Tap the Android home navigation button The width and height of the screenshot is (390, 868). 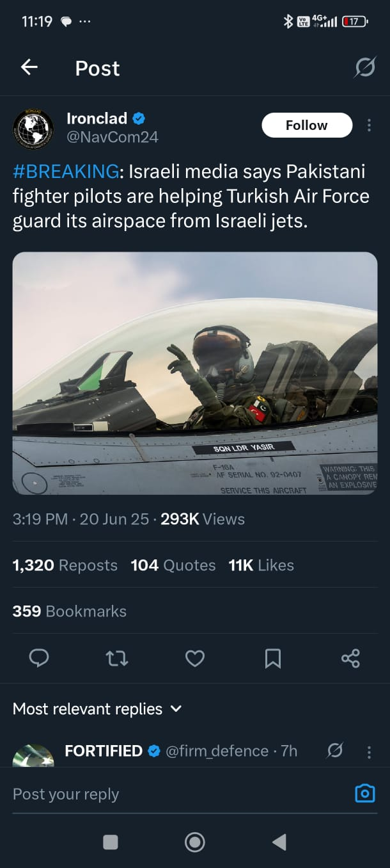coord(195,842)
